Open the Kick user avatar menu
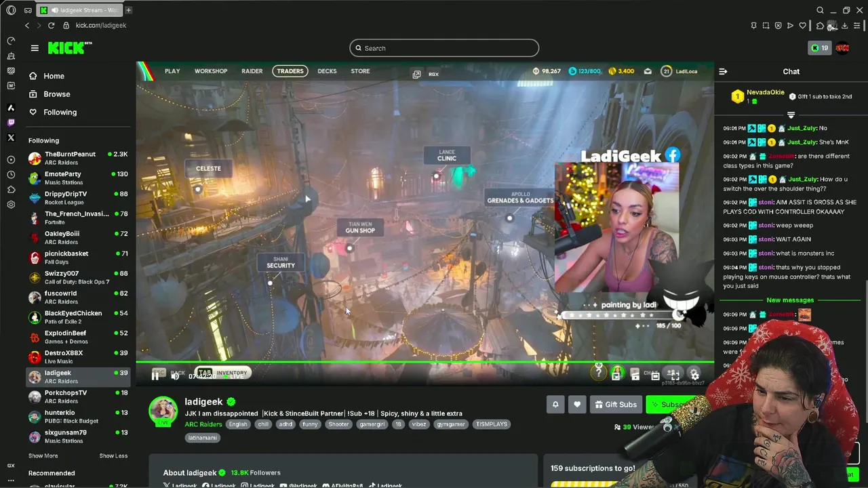Viewport: 868px width, 488px height. click(x=842, y=48)
